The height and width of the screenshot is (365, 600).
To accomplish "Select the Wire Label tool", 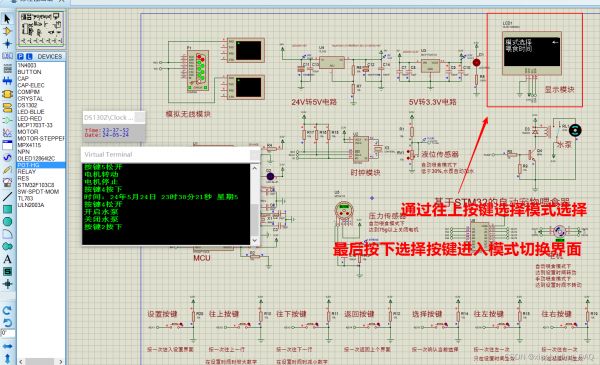I will pyautogui.click(x=7, y=56).
